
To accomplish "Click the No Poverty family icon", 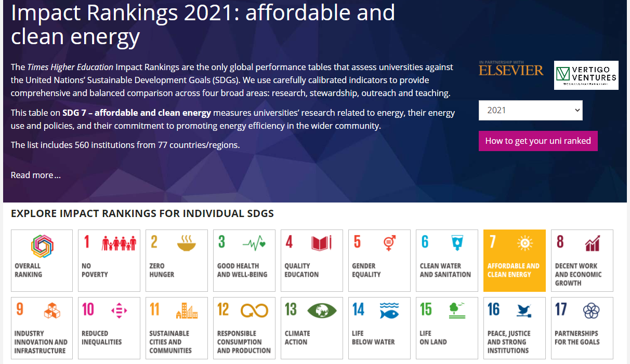I will click(119, 243).
